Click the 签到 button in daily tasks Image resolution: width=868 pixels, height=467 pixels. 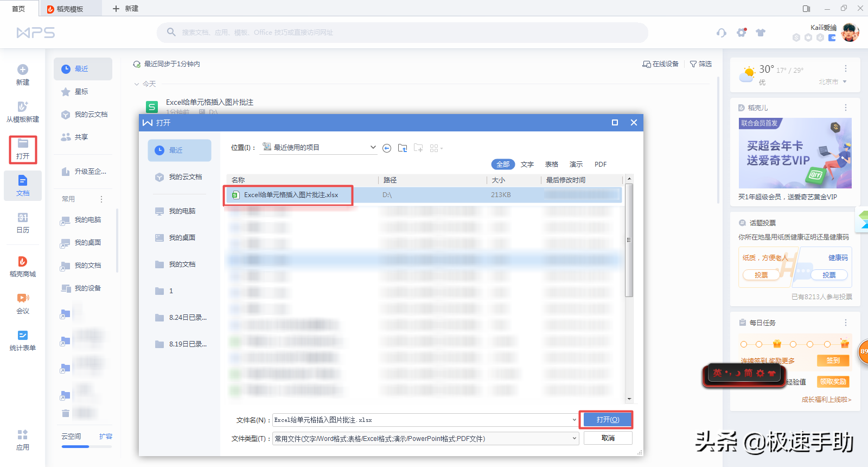(x=833, y=361)
